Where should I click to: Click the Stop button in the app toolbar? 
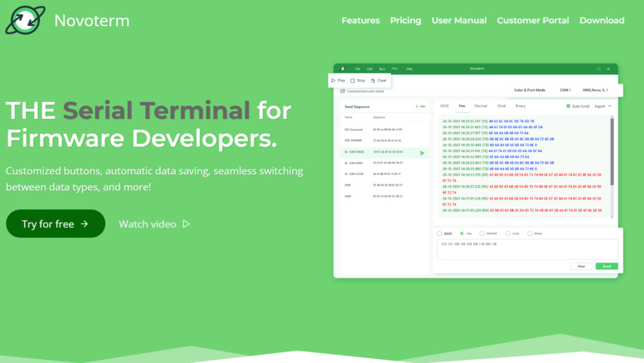click(358, 81)
